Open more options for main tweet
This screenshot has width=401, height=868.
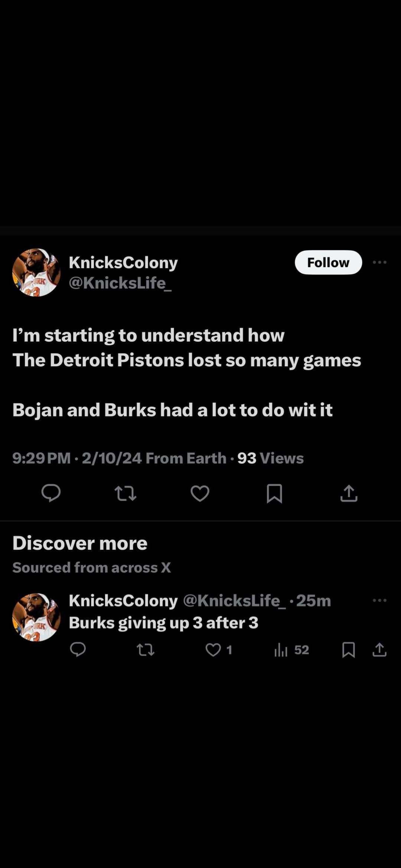pos(379,262)
